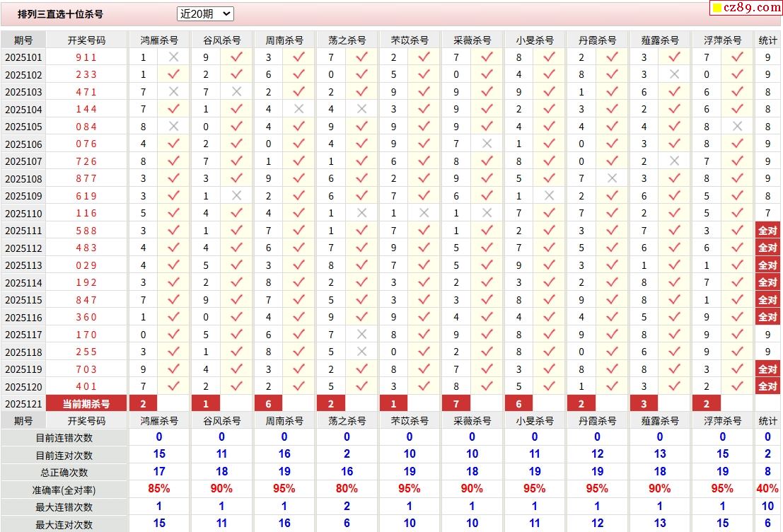Click the cross mark in 薤露 column for 2025102

[x=674, y=74]
